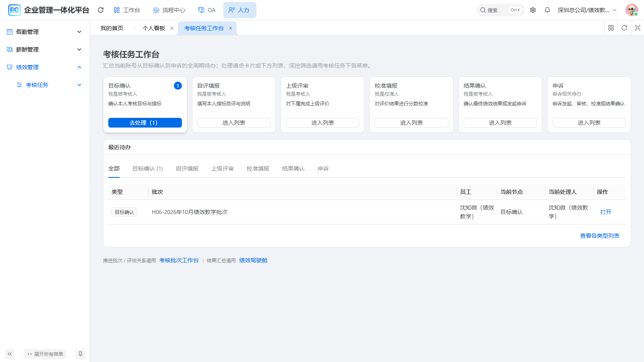Screen dimensions: 644x362
Task: Expand 薪酬管理 menu
Action: pyautogui.click(x=45, y=49)
